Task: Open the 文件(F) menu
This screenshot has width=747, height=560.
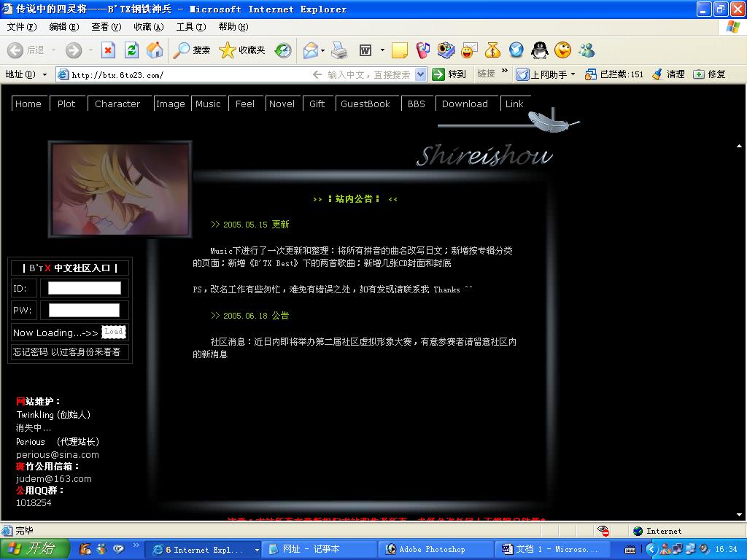Action: pos(21,27)
